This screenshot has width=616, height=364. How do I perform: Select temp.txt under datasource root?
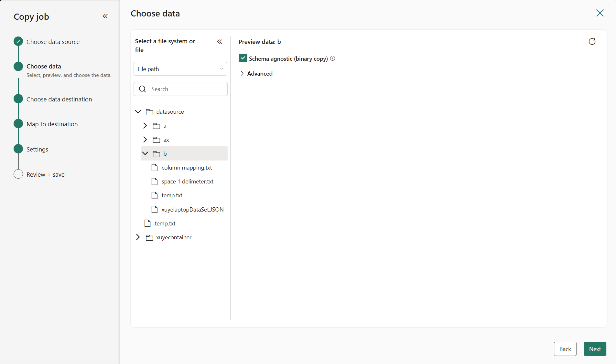pos(165,224)
